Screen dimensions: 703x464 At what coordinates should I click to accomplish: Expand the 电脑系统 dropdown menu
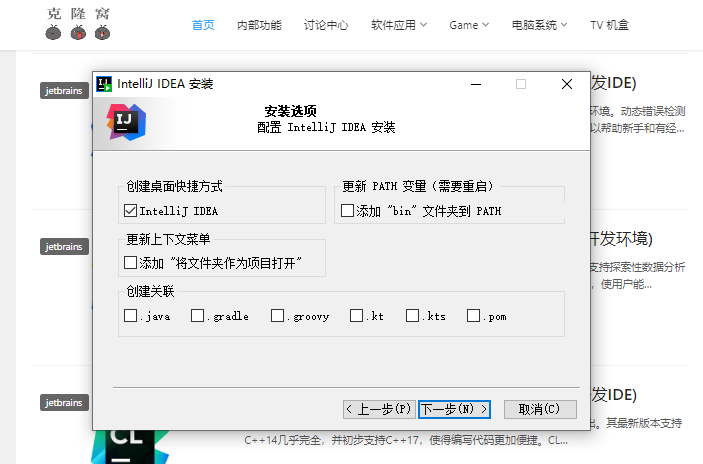539,25
